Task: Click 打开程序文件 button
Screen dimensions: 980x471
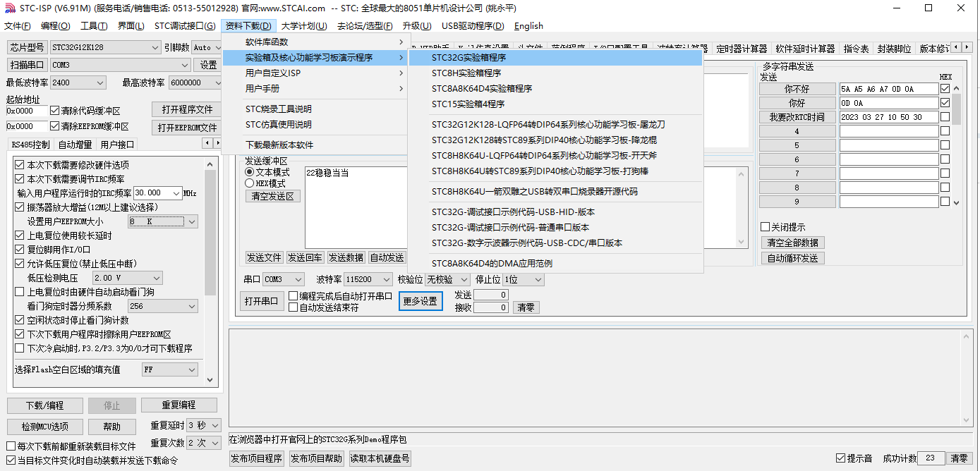Action: [x=187, y=110]
